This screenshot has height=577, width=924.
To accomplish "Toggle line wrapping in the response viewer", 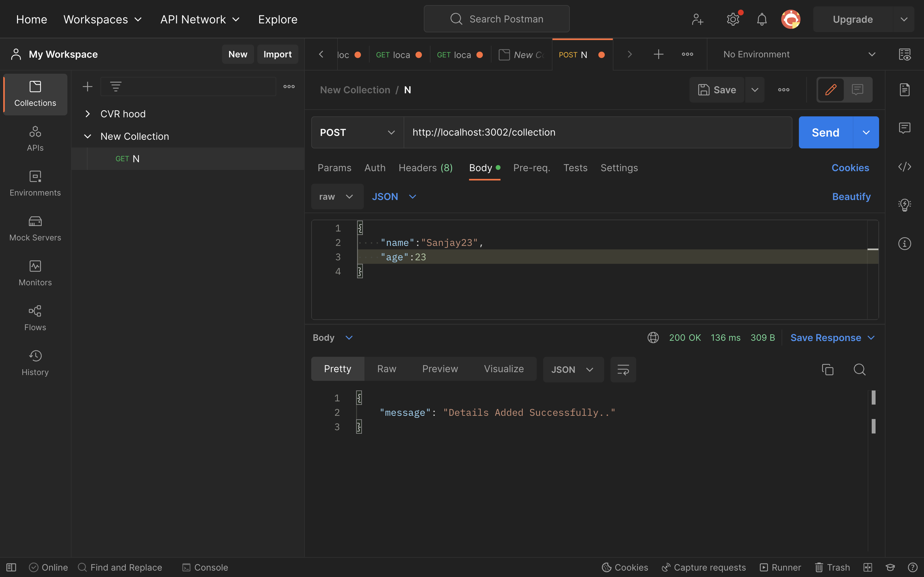I will click(623, 369).
